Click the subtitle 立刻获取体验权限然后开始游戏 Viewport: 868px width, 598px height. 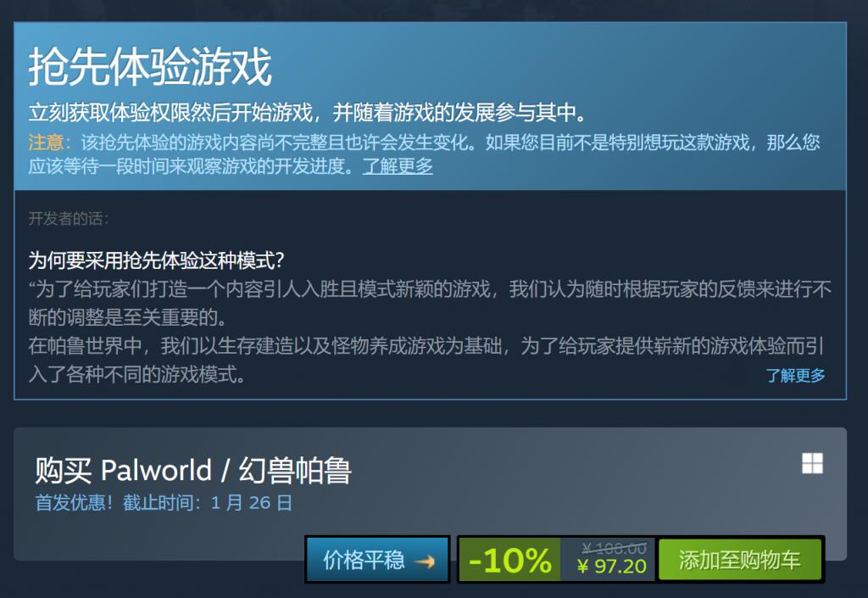[x=170, y=113]
